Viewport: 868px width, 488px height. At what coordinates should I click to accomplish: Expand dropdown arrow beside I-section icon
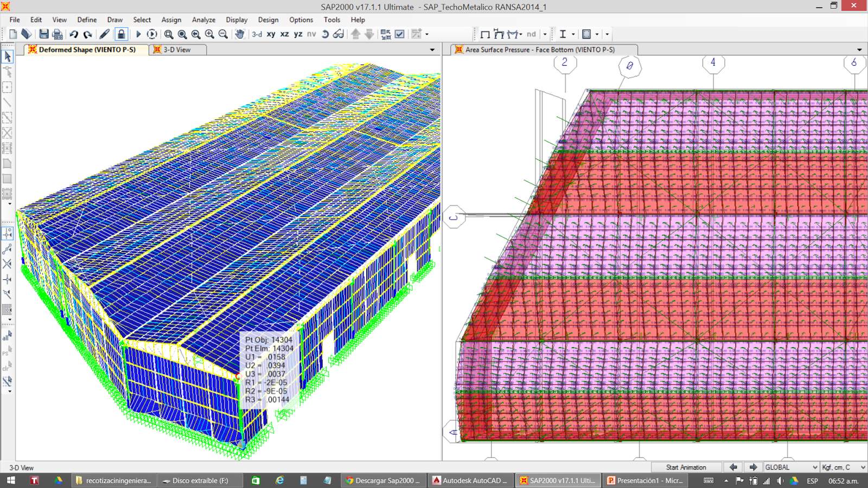573,34
